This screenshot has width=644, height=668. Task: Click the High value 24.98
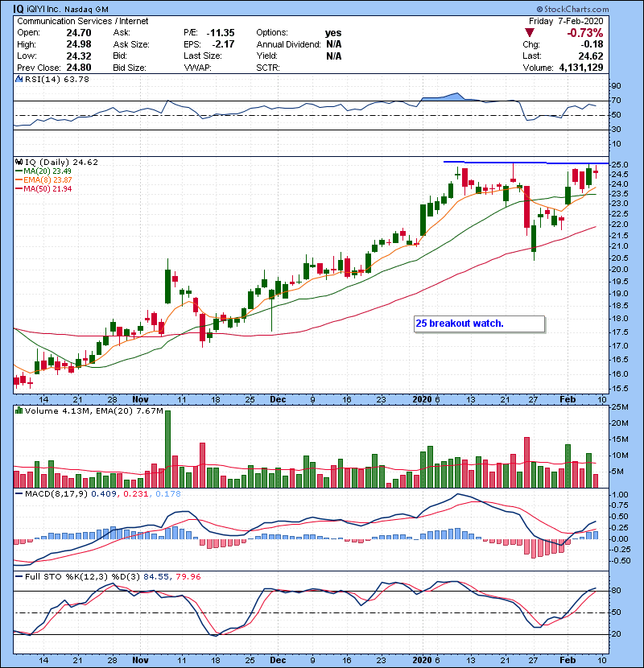point(79,44)
